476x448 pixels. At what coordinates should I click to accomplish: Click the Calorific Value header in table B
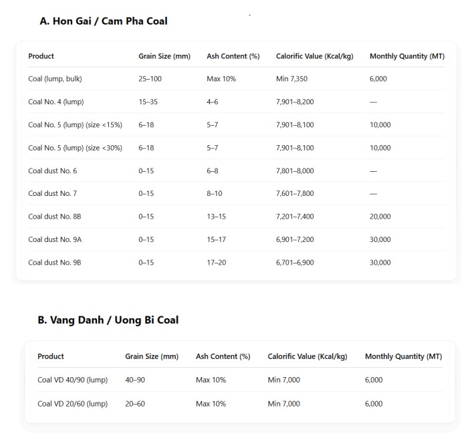click(x=307, y=356)
